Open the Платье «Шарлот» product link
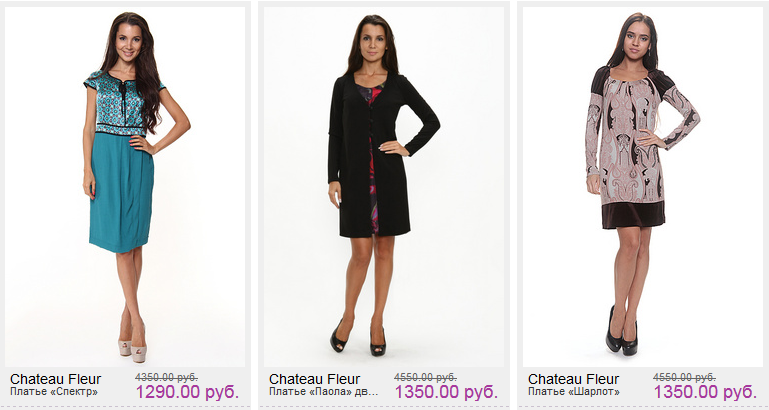 tap(574, 392)
